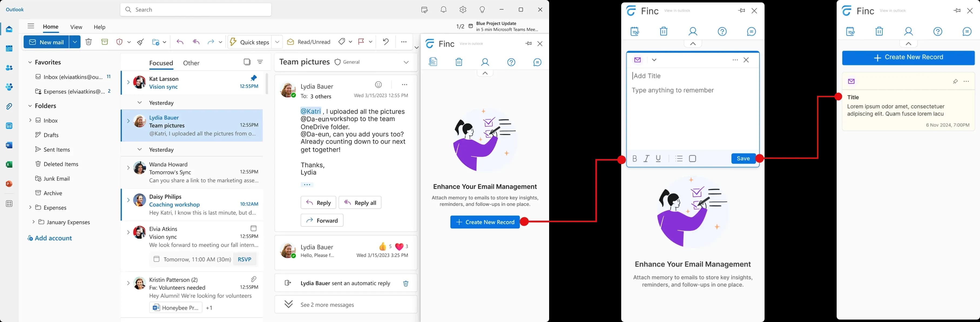Collapse the Favorites section

tap(30, 62)
